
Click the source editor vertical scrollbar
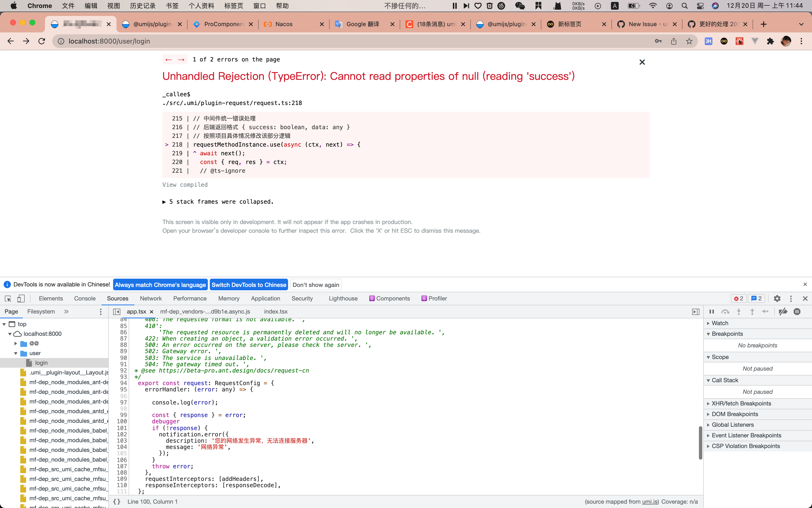pos(700,442)
